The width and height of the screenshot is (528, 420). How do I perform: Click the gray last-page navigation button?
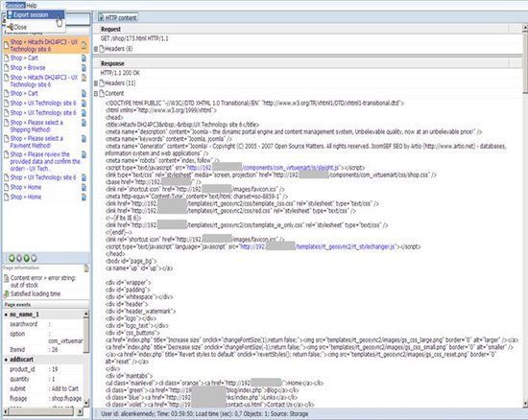pos(34,258)
